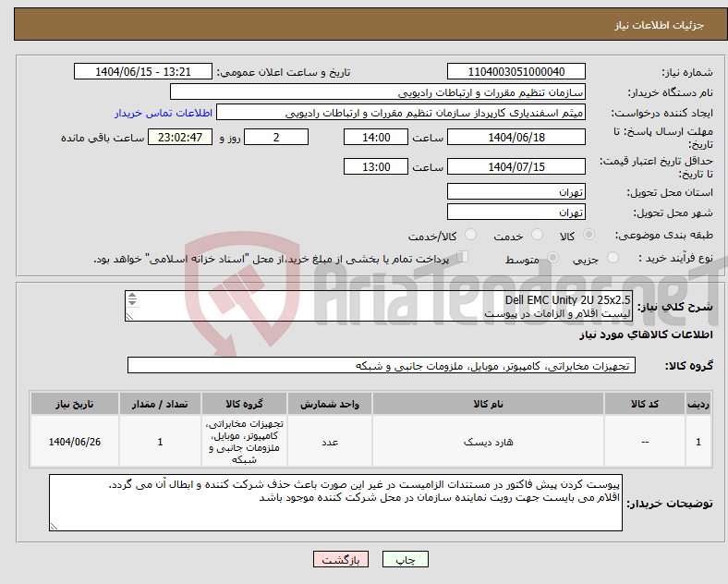
Task: Click the resize handle of description box
Action: (x=129, y=317)
